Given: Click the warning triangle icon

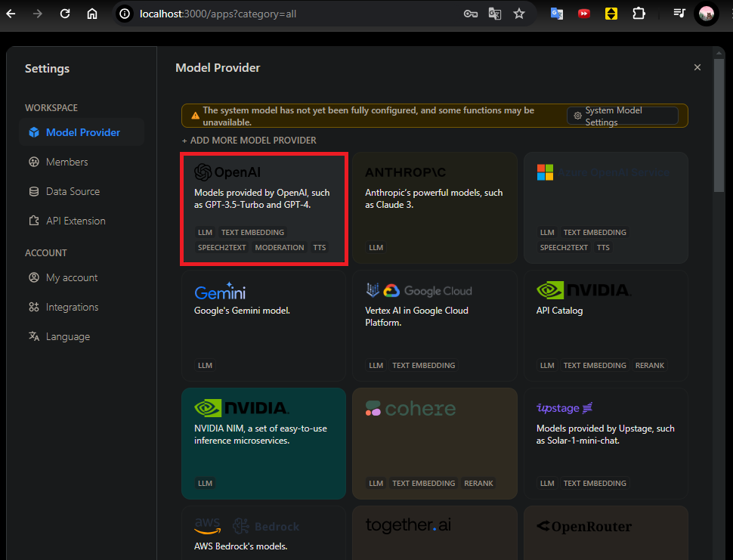Looking at the screenshot, I should coord(196,116).
